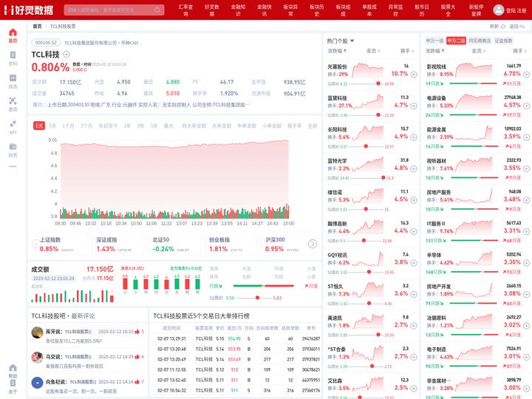This screenshot has height=399, width=532.
Task: Click the 首页 breadcrumb link
Action: tap(38, 27)
